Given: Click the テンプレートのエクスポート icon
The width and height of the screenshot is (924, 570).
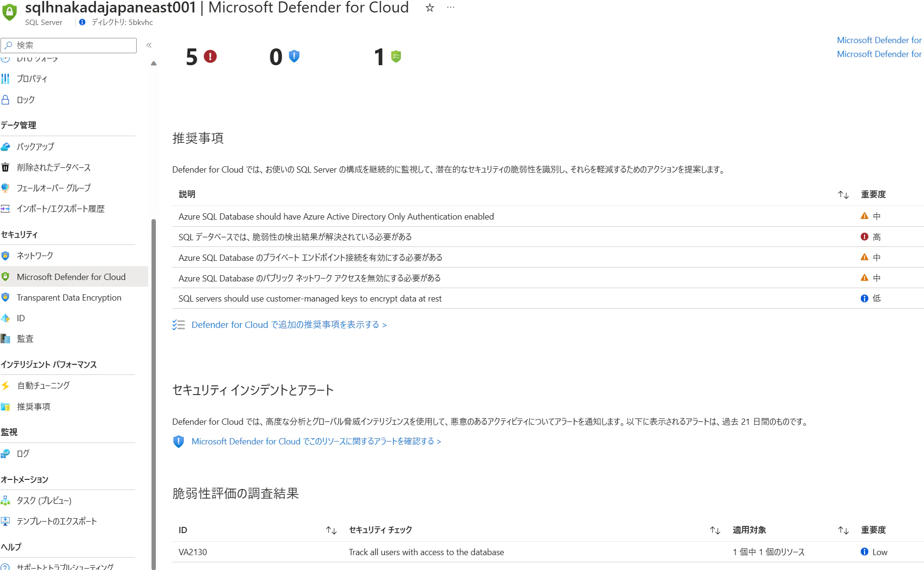Looking at the screenshot, I should [5, 521].
